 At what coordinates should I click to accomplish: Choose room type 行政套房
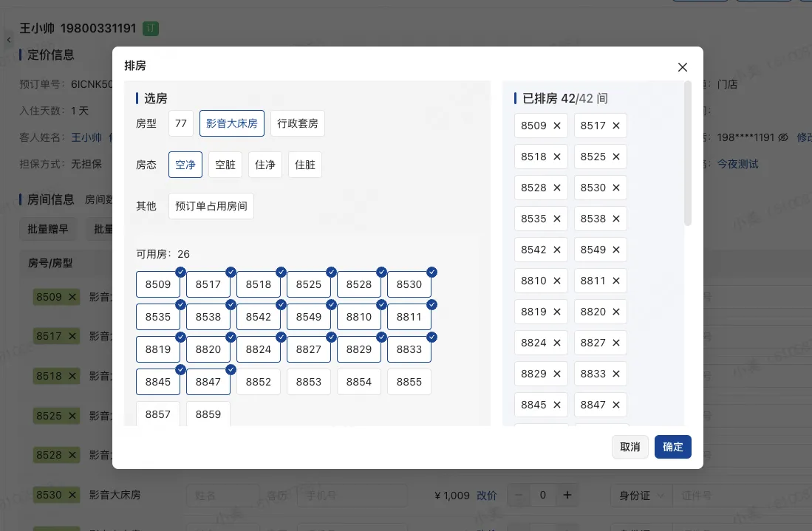pos(298,123)
